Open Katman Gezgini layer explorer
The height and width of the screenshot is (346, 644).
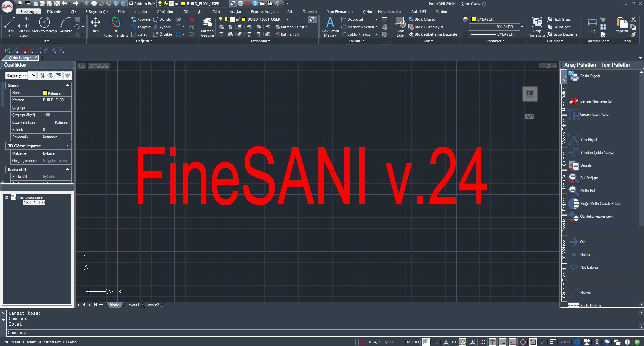pyautogui.click(x=207, y=27)
